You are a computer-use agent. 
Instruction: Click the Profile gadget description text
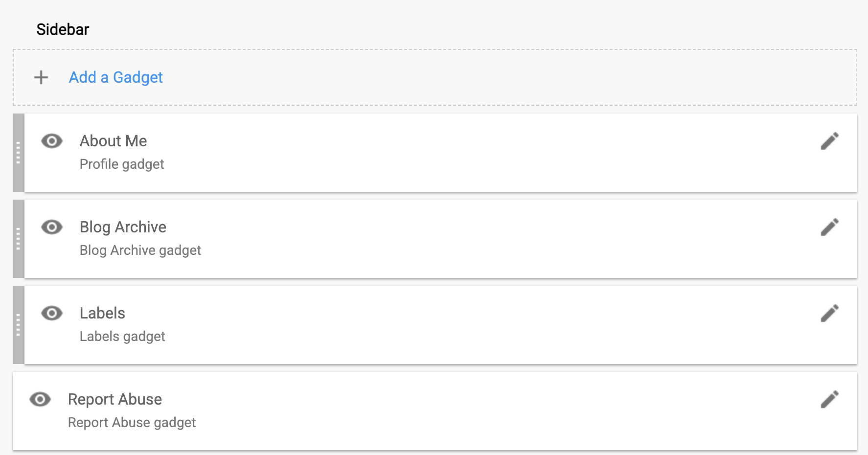[x=122, y=164]
